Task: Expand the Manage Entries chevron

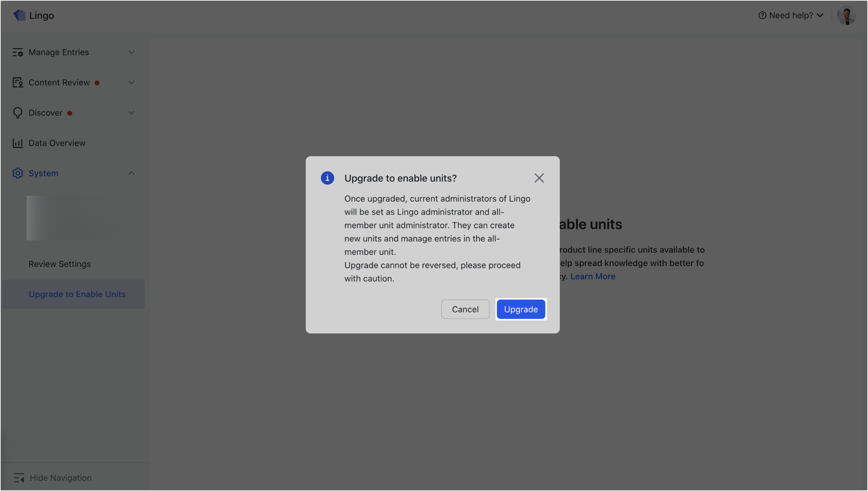Action: (131, 52)
